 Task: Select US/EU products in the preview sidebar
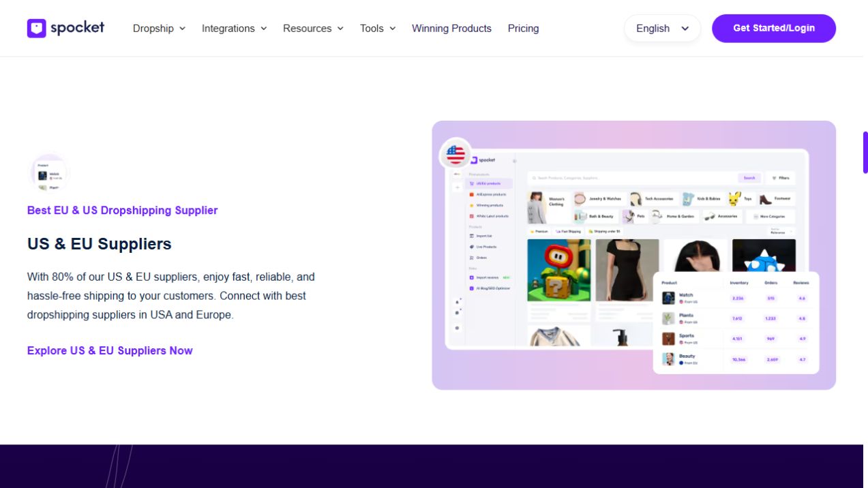point(489,183)
